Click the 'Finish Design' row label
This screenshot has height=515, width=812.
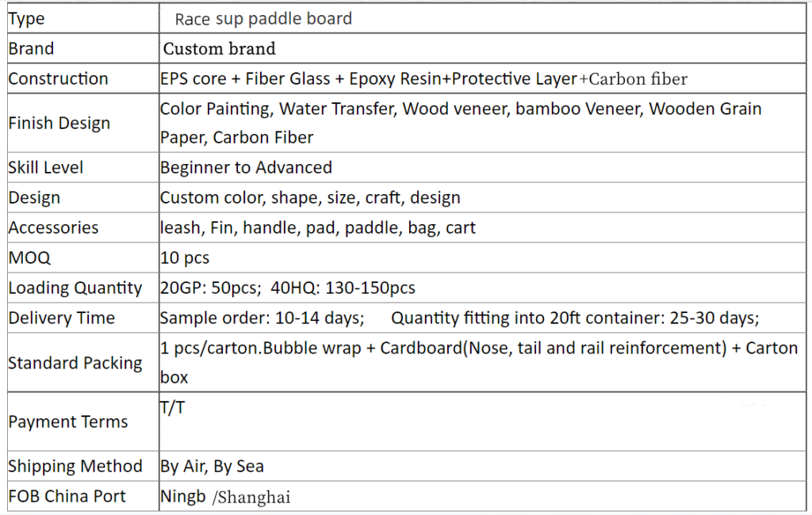point(59,124)
